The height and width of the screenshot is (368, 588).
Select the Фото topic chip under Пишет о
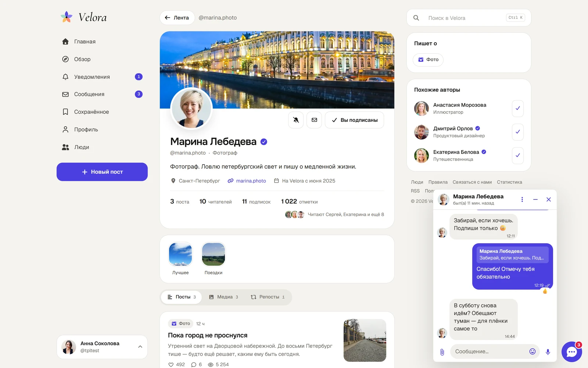[428, 60]
